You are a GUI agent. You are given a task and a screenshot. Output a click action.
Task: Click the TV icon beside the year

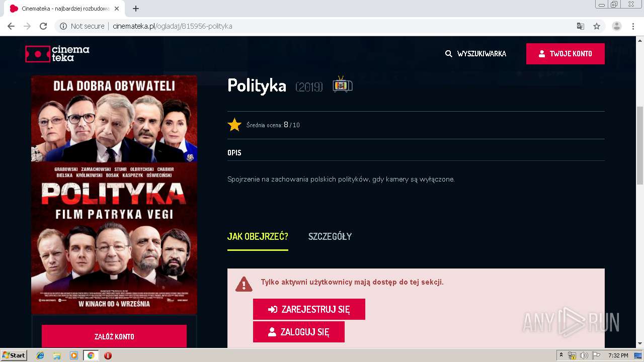(343, 85)
